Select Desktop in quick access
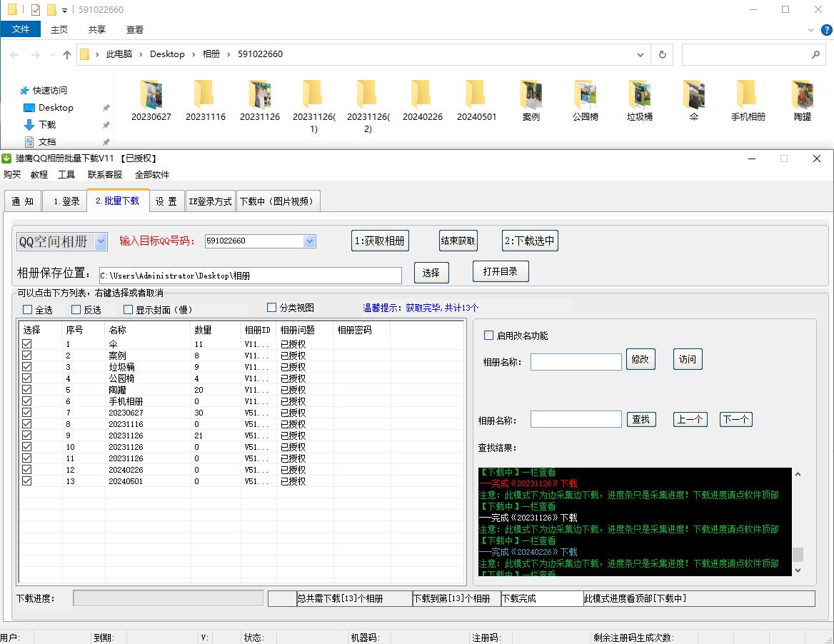 (x=56, y=107)
